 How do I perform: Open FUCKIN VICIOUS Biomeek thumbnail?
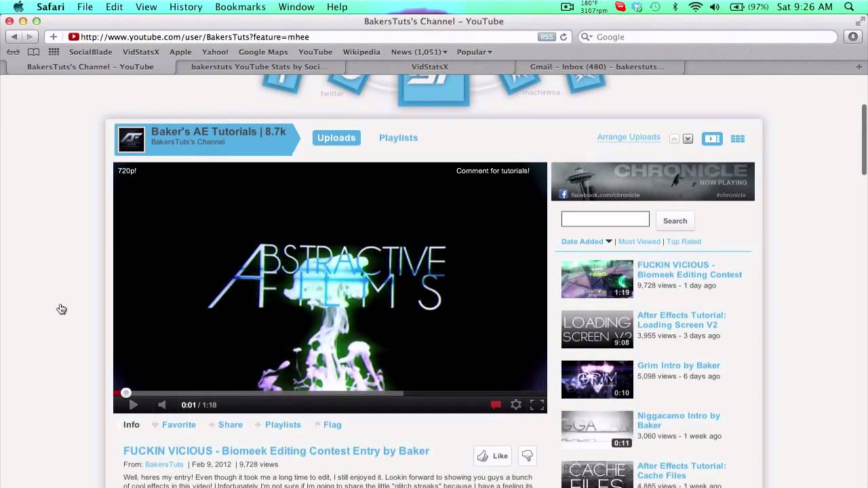click(597, 279)
